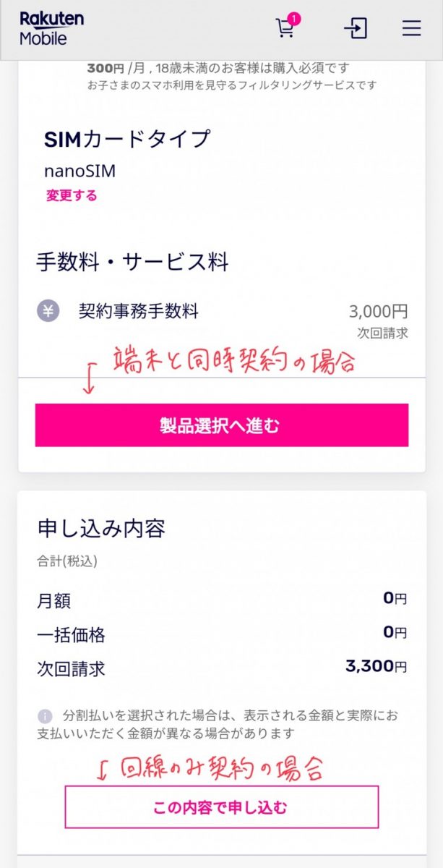The width and height of the screenshot is (443, 868).
Task: Click the SIMカードタイプ heading
Action: pyautogui.click(x=127, y=138)
